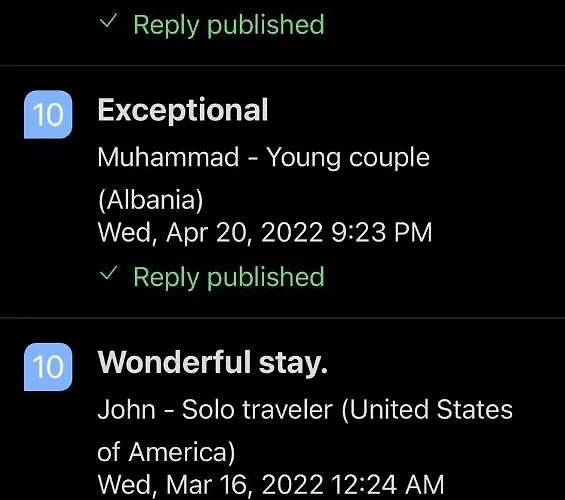Open Reply published under Muhammad's review

[229, 277]
